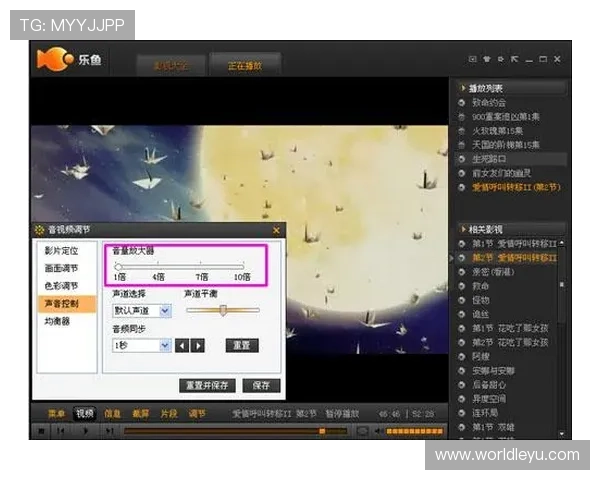Click the 乐鱼 fish logo

pyautogui.click(x=50, y=61)
